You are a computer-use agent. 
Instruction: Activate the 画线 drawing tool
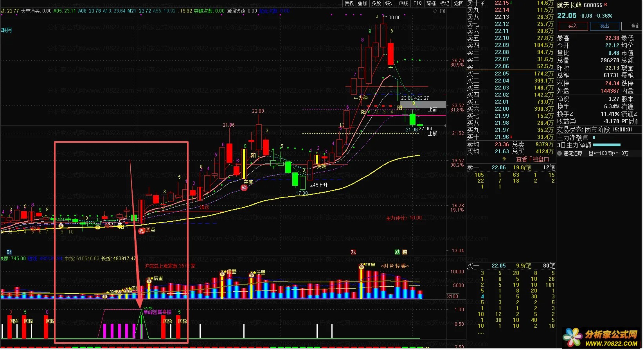pos(403,3)
